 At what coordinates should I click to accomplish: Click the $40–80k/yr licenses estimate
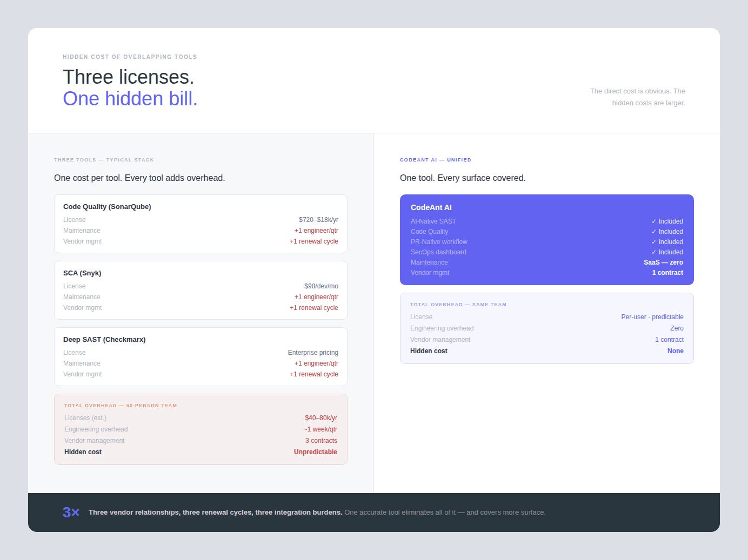(321, 418)
